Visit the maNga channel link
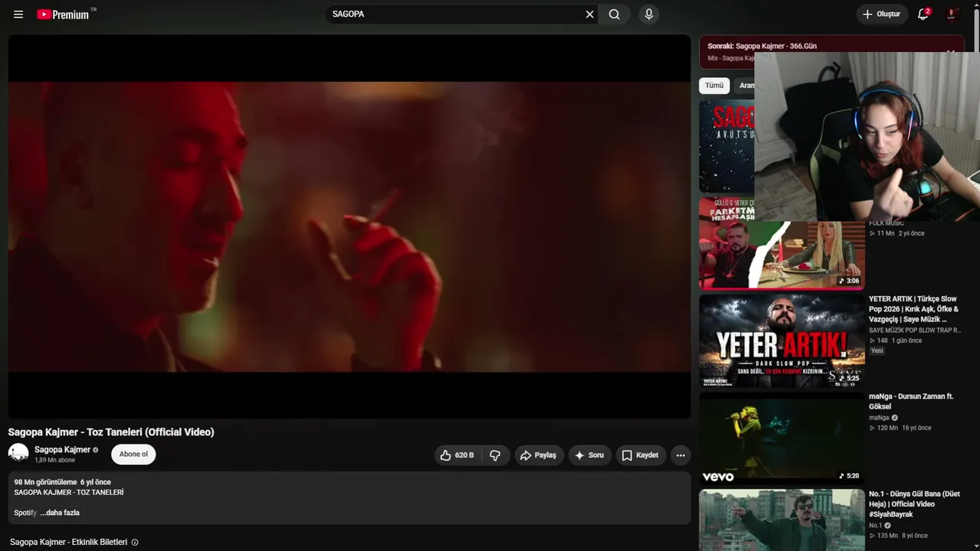The image size is (980, 551). 879,418
